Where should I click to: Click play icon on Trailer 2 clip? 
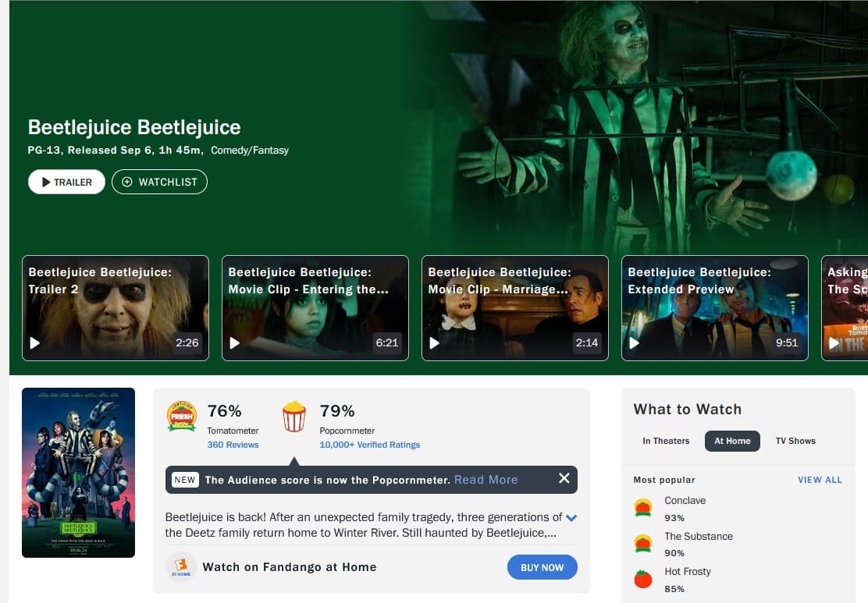pos(35,343)
